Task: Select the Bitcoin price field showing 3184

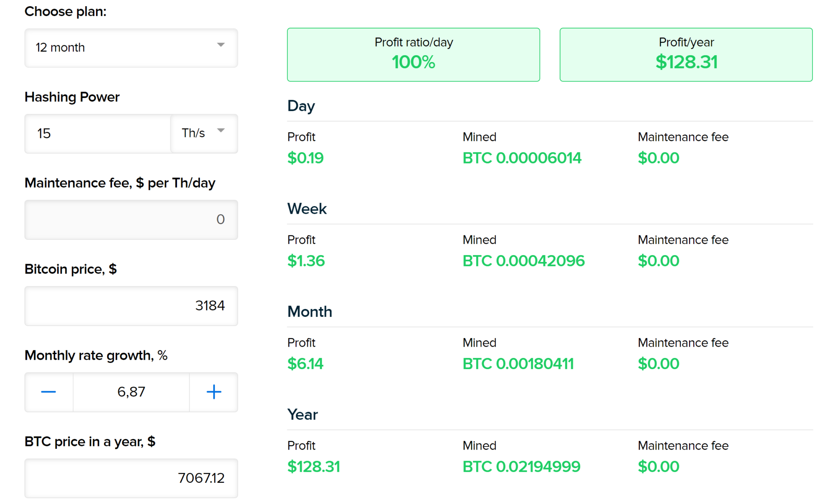Action: click(131, 306)
